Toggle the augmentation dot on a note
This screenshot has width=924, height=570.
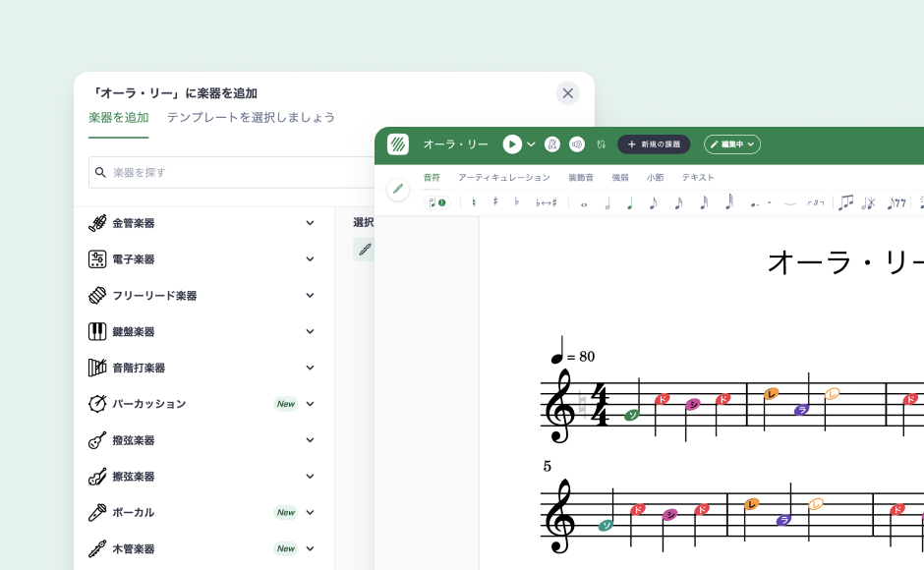[753, 203]
